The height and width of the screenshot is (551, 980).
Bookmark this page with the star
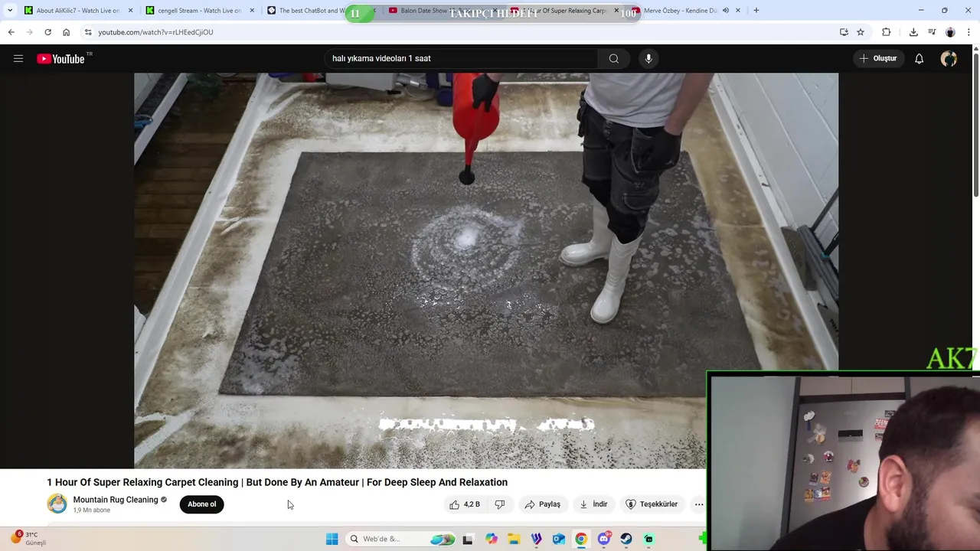[861, 32]
